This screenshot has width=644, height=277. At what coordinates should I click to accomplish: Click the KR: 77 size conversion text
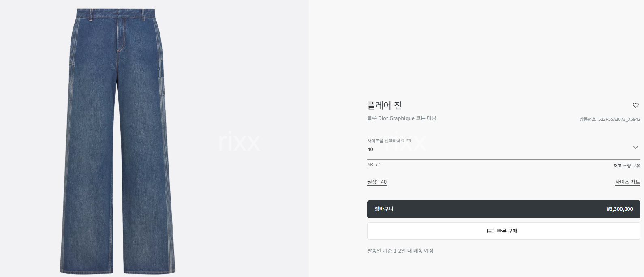tap(374, 164)
